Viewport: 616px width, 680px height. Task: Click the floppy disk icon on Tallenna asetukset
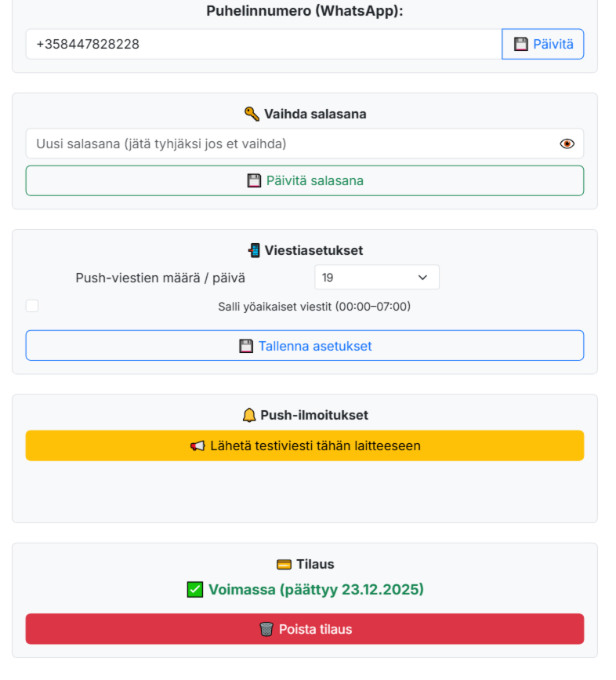[x=246, y=346]
